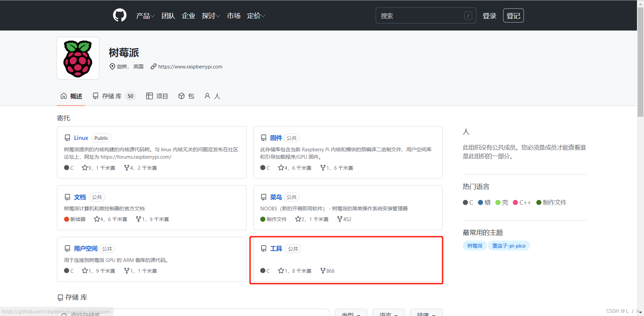Click the fork count on 用户空间 card
The width and height of the screenshot is (644, 316).
[141, 271]
